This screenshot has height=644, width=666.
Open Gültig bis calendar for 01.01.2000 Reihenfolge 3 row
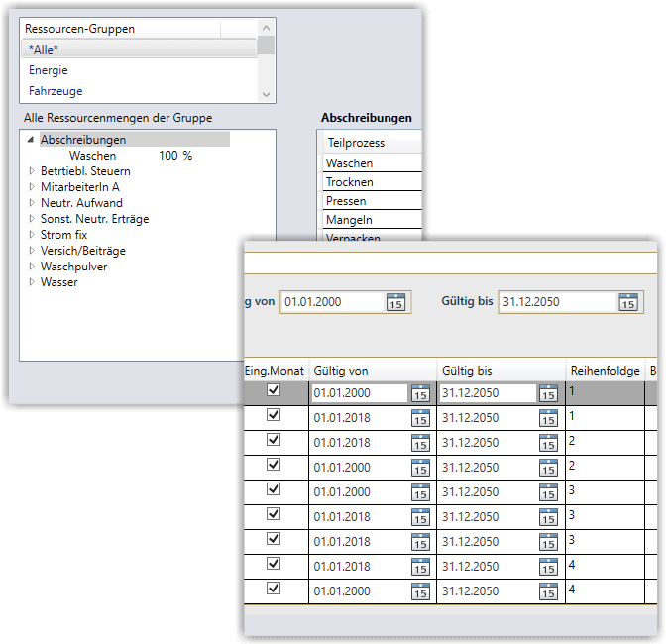(x=548, y=492)
